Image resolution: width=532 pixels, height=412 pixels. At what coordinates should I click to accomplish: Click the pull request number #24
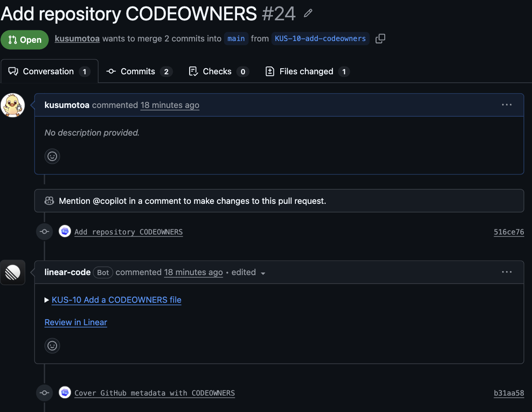click(279, 14)
